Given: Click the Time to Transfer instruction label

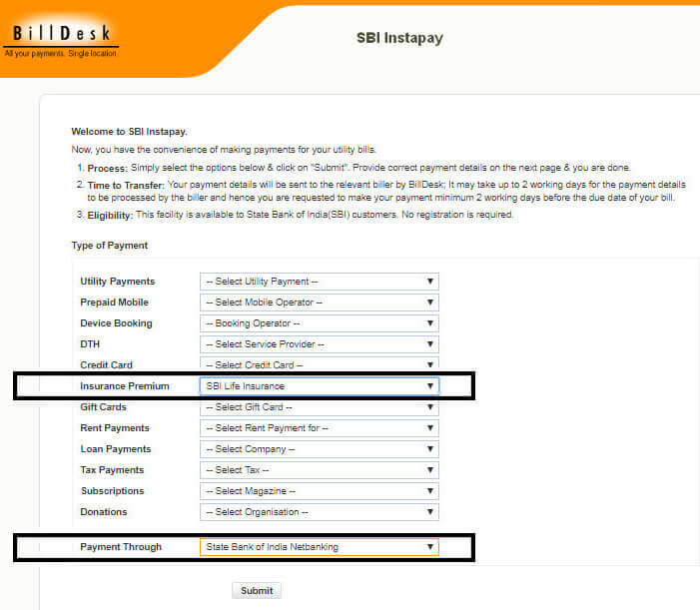Looking at the screenshot, I should click(126, 185).
